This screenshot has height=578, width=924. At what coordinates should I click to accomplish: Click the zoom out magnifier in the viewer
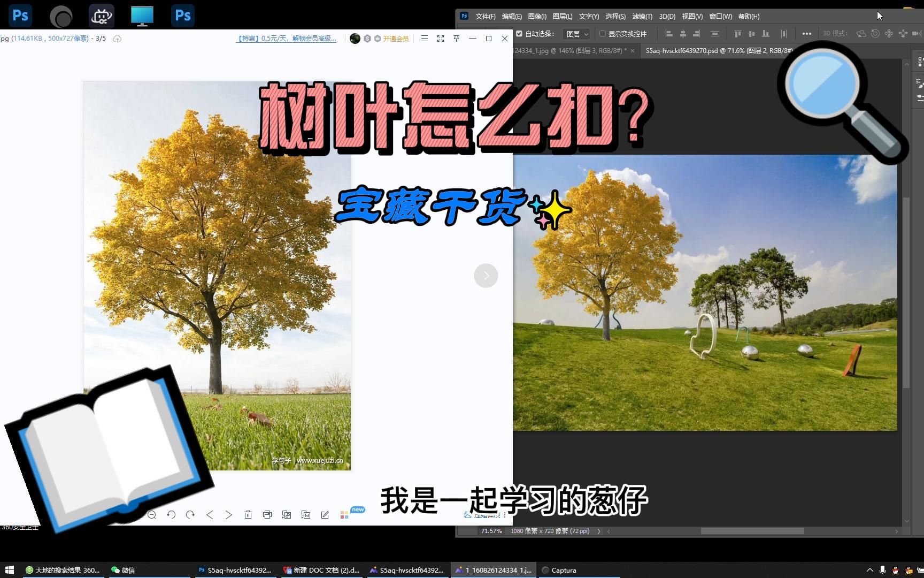pos(152,515)
